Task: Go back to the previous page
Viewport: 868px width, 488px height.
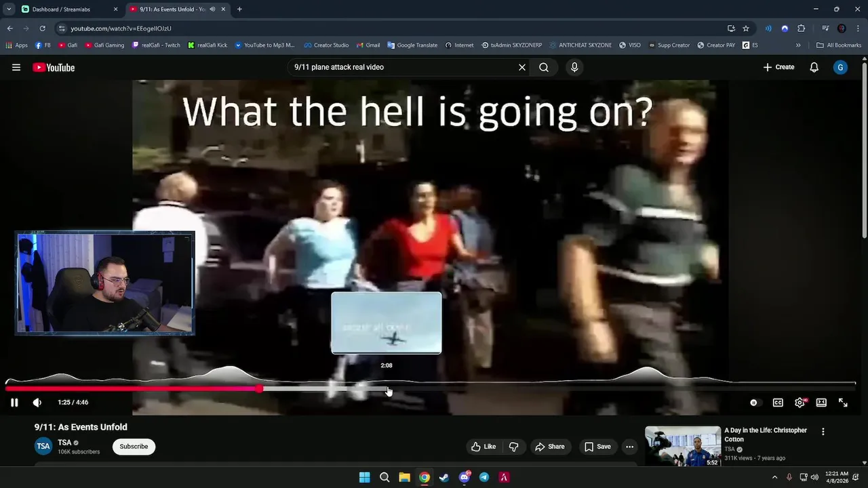Action: coord(9,28)
